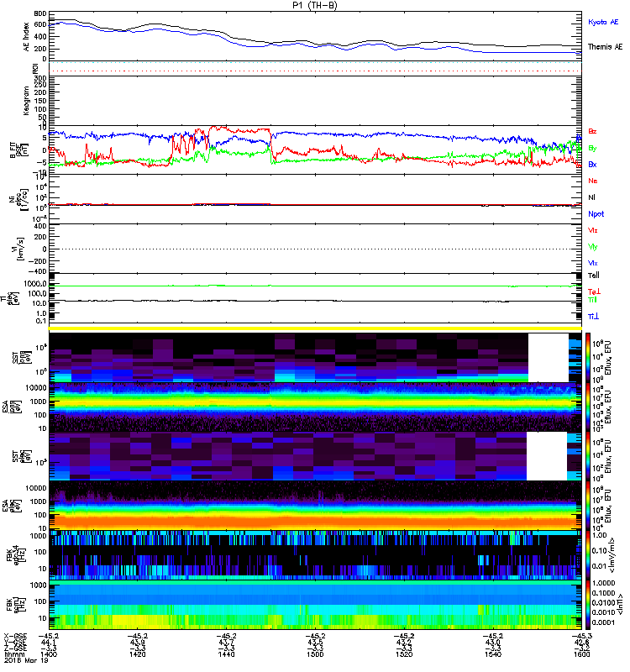Click the colorbar beside FBK scm panel

click(587, 605)
